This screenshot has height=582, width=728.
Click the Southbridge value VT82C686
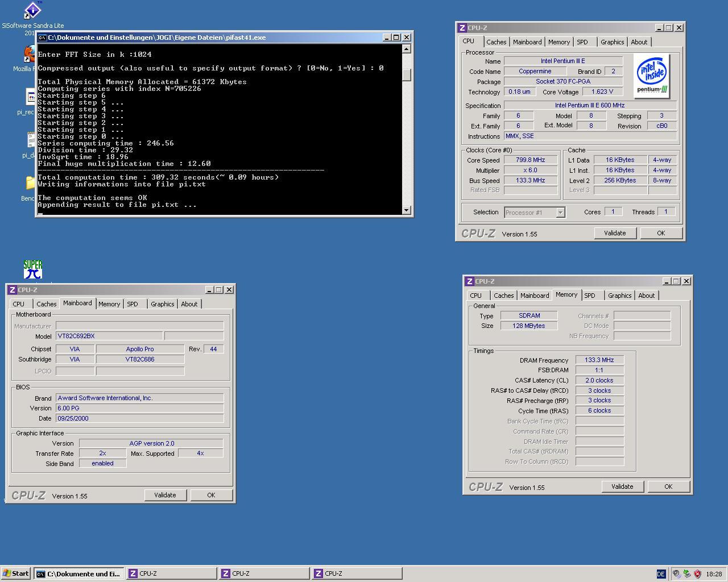140,359
